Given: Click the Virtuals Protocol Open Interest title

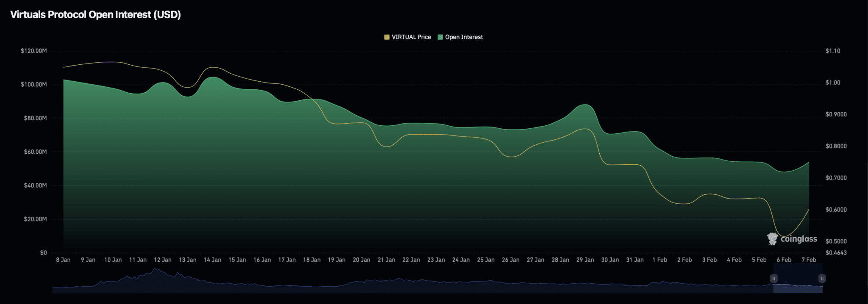Looking at the screenshot, I should point(95,15).
